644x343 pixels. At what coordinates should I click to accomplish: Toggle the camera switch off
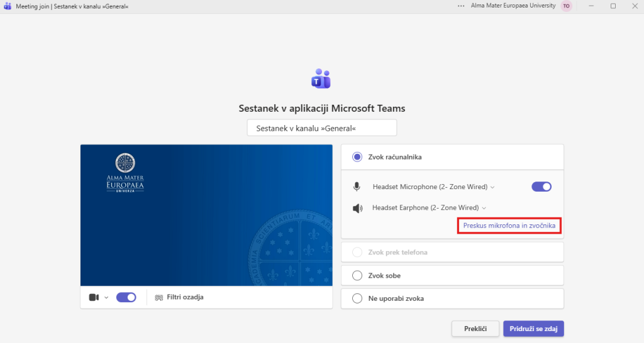tap(126, 298)
